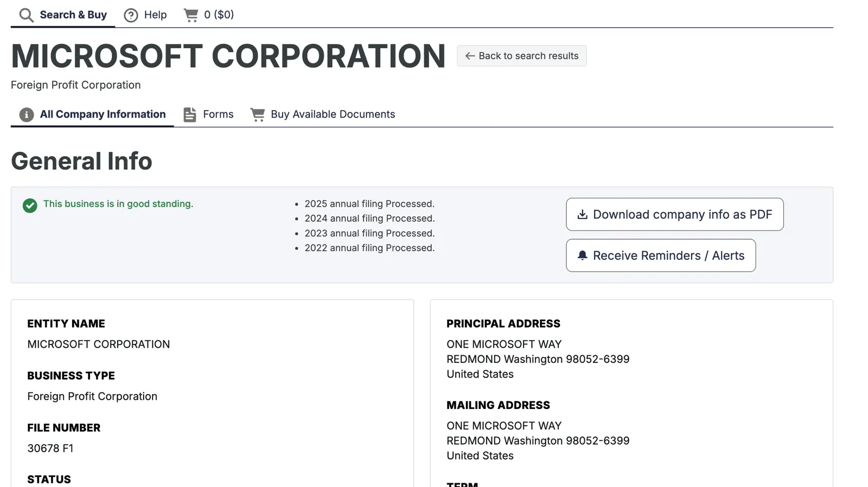Switch to Buy Available Documents tab

coord(323,114)
